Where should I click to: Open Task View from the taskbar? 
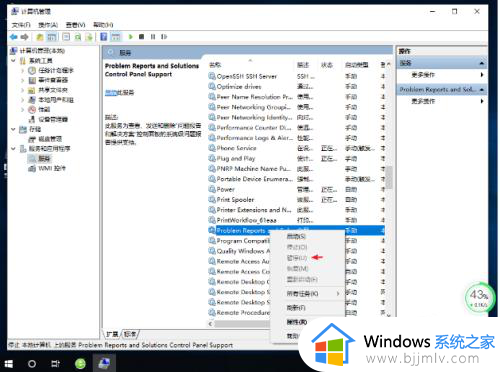[x=55, y=364]
